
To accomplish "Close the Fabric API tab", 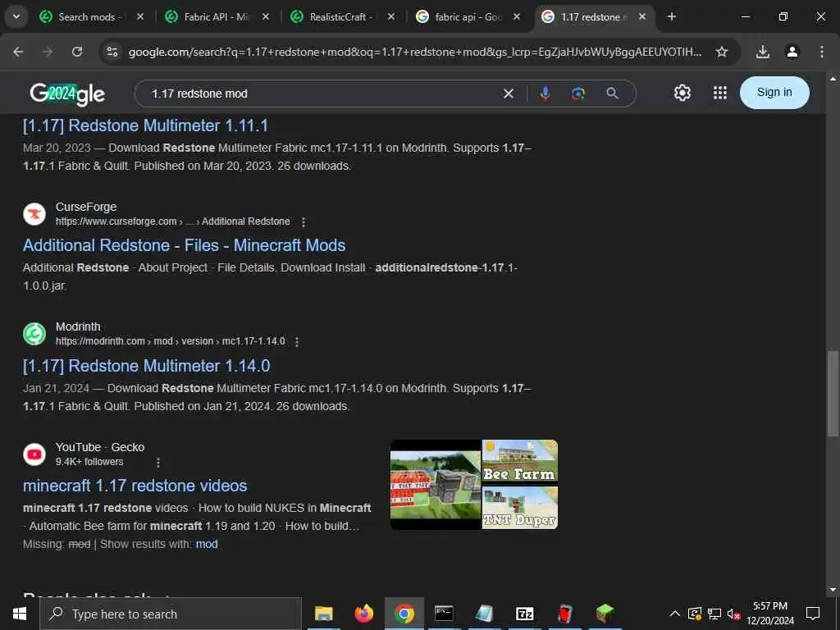I will pos(266,17).
